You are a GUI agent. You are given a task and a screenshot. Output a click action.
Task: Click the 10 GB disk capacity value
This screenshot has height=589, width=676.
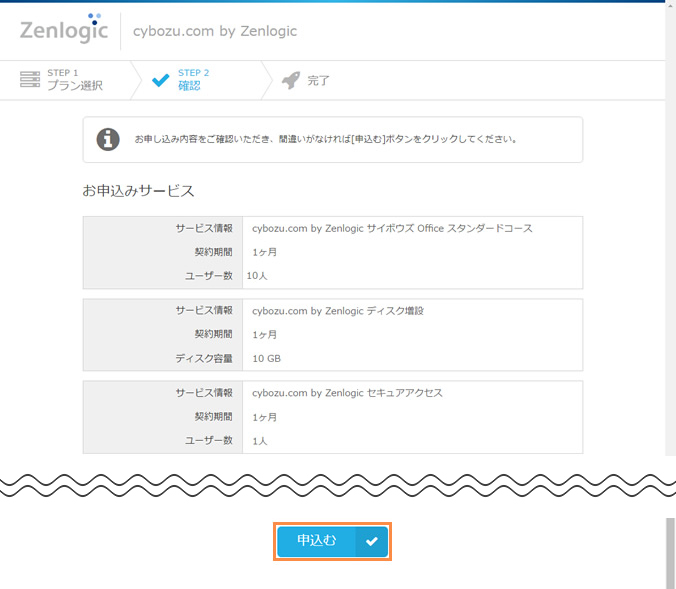266,358
